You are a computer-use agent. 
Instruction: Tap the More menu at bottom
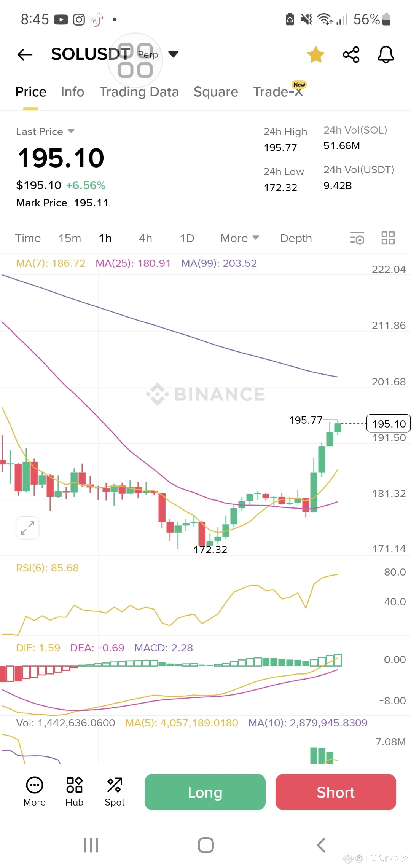click(x=34, y=791)
